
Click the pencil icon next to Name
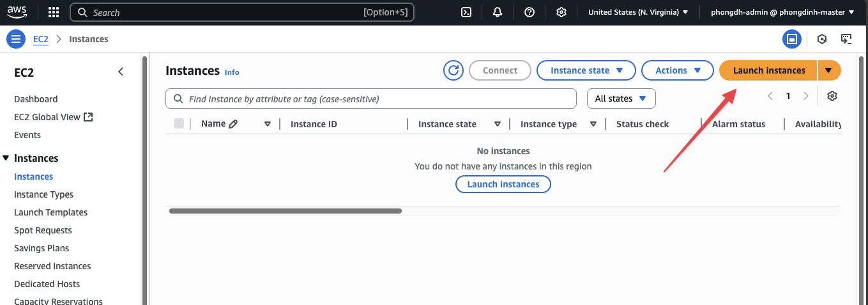pyautogui.click(x=233, y=124)
